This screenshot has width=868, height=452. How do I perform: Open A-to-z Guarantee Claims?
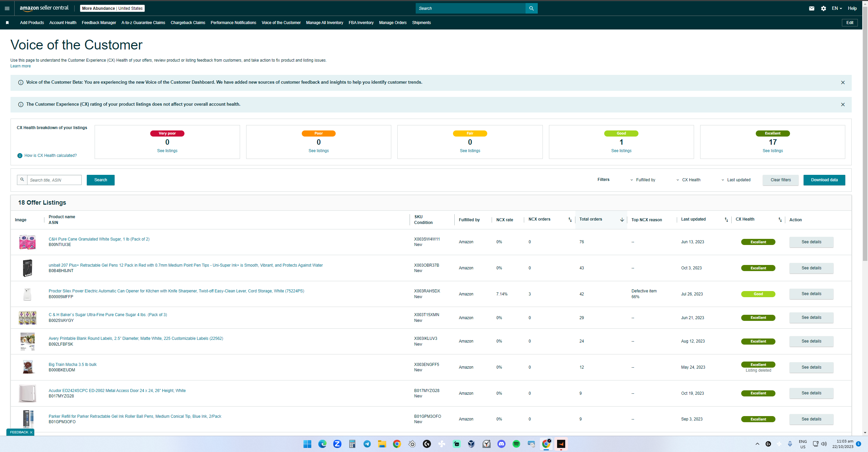point(143,23)
